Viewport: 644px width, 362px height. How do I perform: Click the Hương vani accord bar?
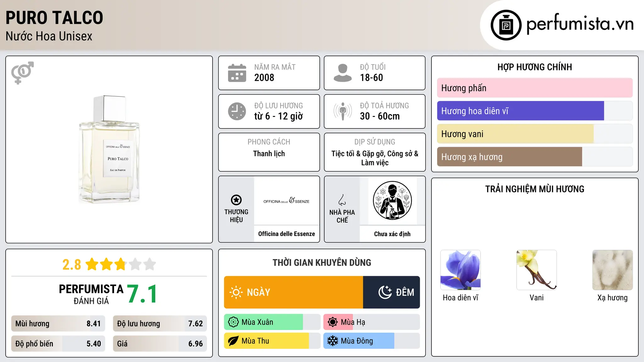[x=535, y=134]
